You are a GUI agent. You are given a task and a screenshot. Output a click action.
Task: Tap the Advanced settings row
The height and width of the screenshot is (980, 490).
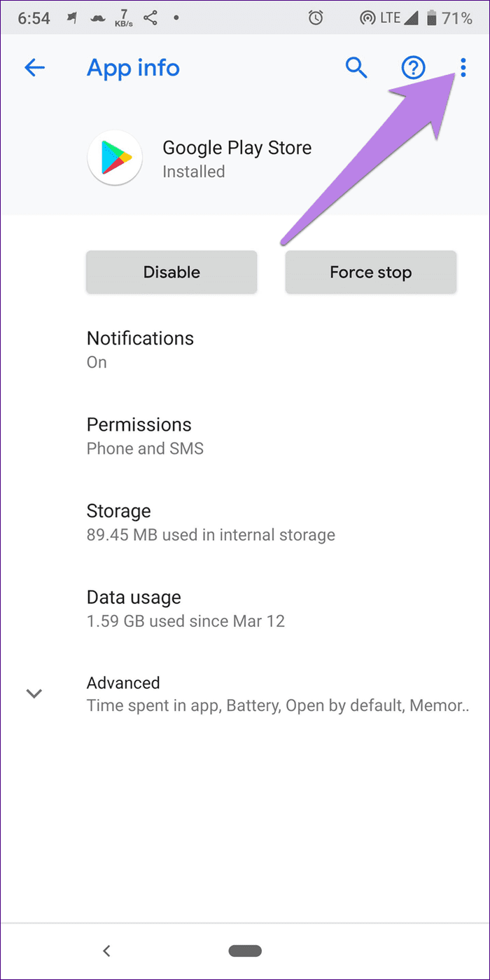point(276,693)
